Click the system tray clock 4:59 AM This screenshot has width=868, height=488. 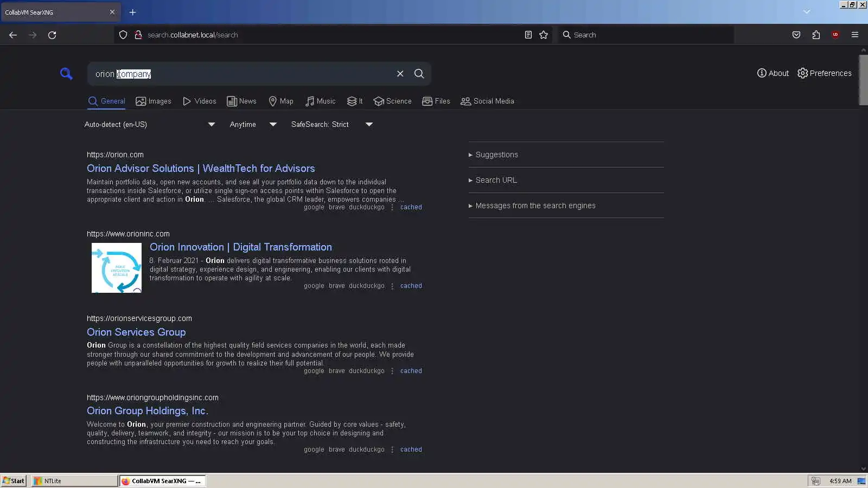[x=840, y=481]
